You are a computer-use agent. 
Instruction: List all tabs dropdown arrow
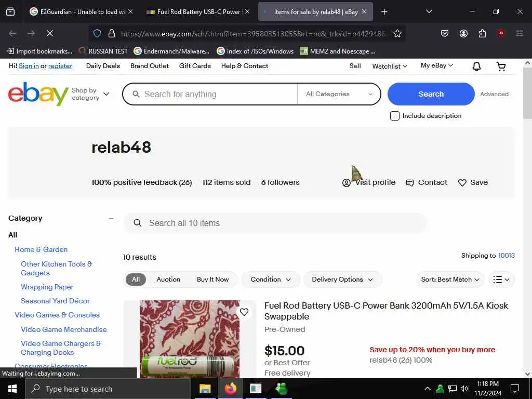coord(429,11)
